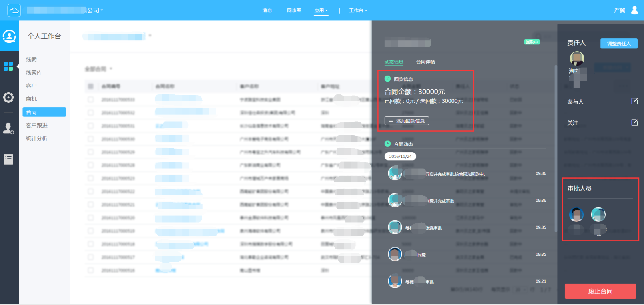This screenshot has width=644, height=305.
Task: Open the document list icon in sidebar
Action: pos(8,159)
